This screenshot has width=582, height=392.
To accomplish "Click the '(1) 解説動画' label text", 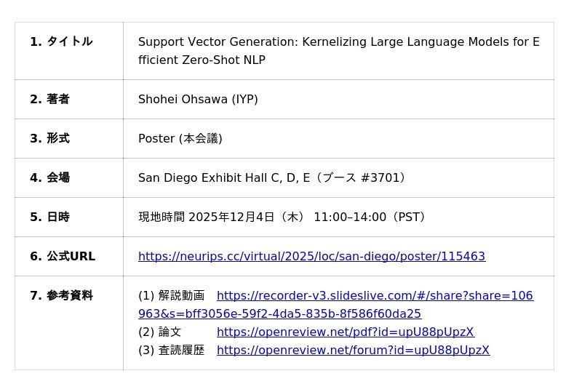I will coord(172,296).
